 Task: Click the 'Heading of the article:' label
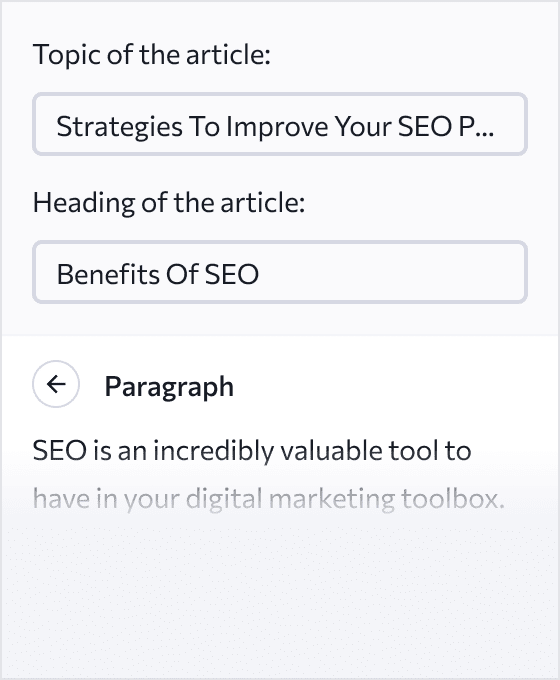169,203
